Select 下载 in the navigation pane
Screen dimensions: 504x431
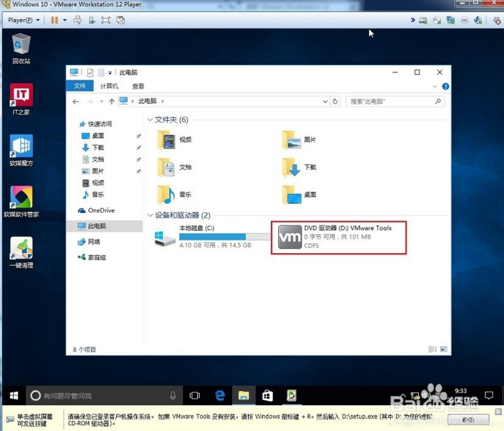pos(98,148)
